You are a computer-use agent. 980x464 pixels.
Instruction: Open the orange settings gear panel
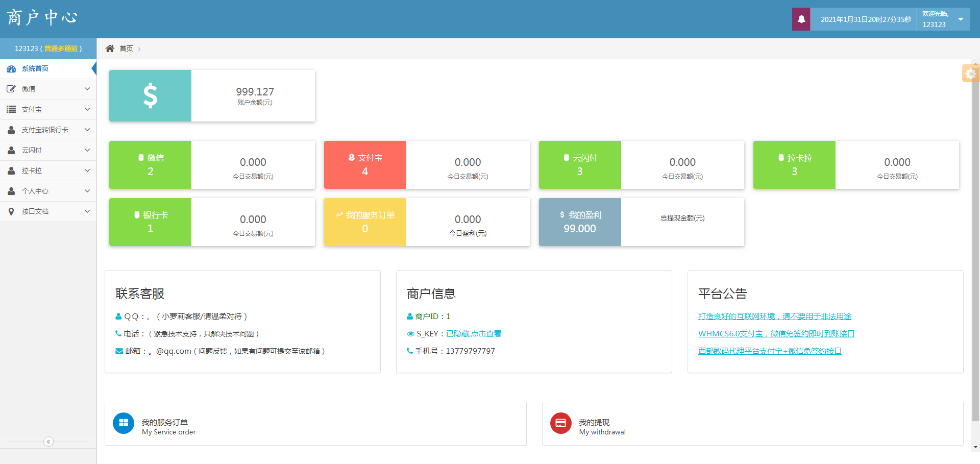click(970, 74)
